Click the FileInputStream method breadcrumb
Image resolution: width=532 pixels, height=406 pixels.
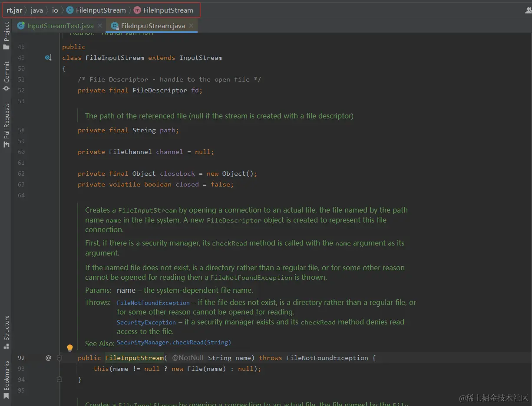point(163,10)
